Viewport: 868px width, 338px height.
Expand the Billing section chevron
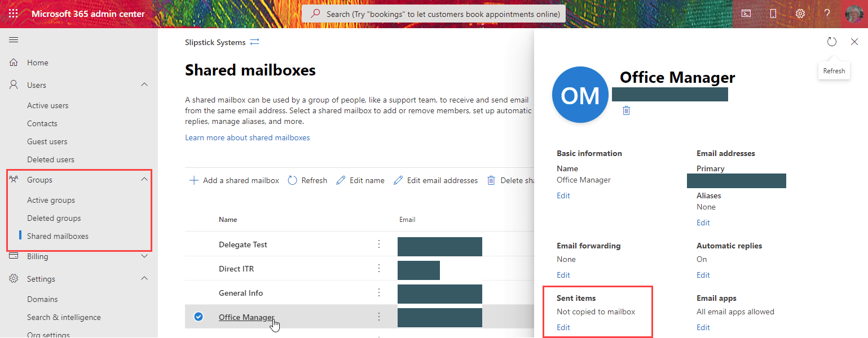pyautogui.click(x=144, y=256)
